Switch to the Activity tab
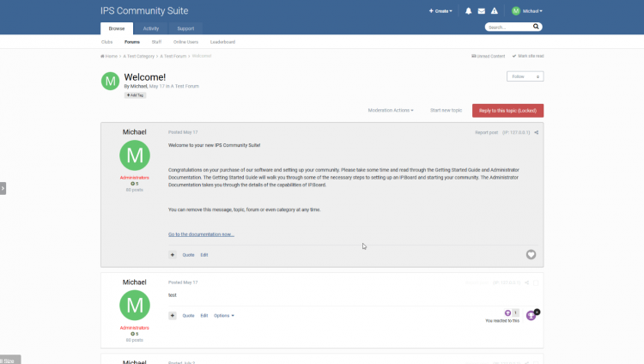The height and width of the screenshot is (364, 644). point(151,28)
